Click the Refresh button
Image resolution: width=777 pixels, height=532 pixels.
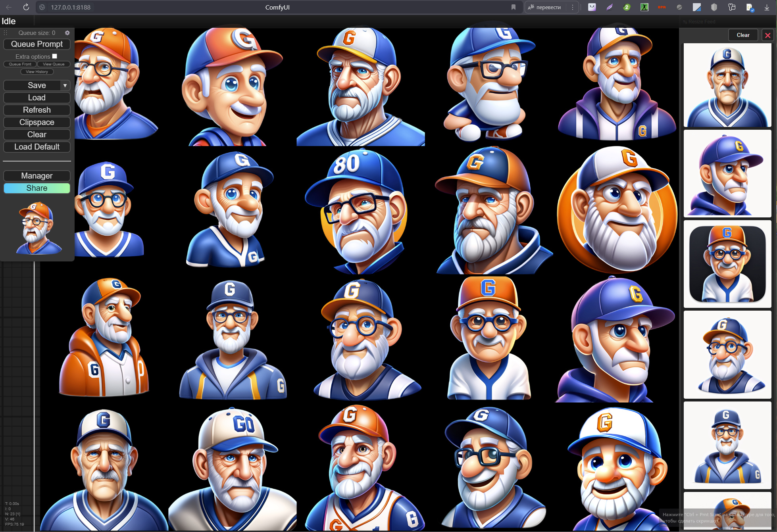[37, 110]
